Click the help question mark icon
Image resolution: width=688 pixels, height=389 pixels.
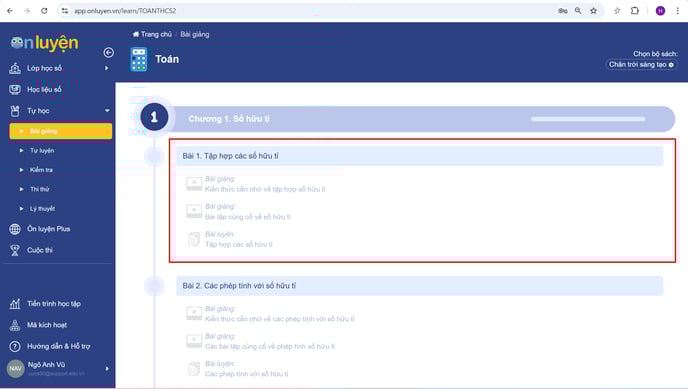coord(15,346)
